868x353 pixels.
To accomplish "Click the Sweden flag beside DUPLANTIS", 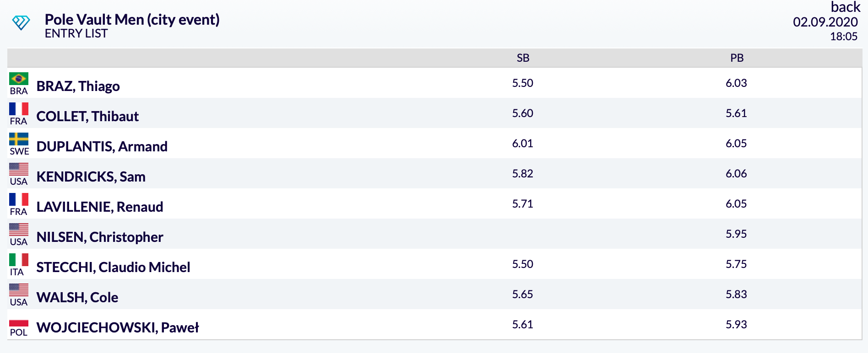I will [19, 139].
